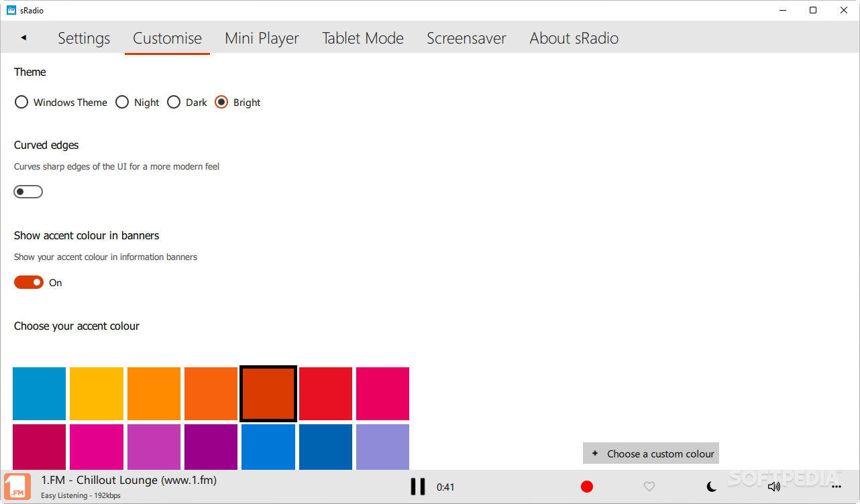Image resolution: width=860 pixels, height=504 pixels.
Task: Select the dark orange-red selected swatch
Action: (x=268, y=393)
